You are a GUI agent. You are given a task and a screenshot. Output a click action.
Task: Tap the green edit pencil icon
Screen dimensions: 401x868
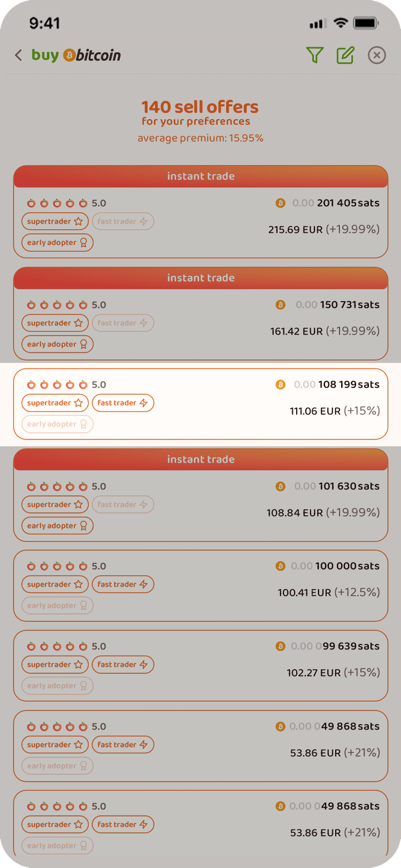point(345,55)
